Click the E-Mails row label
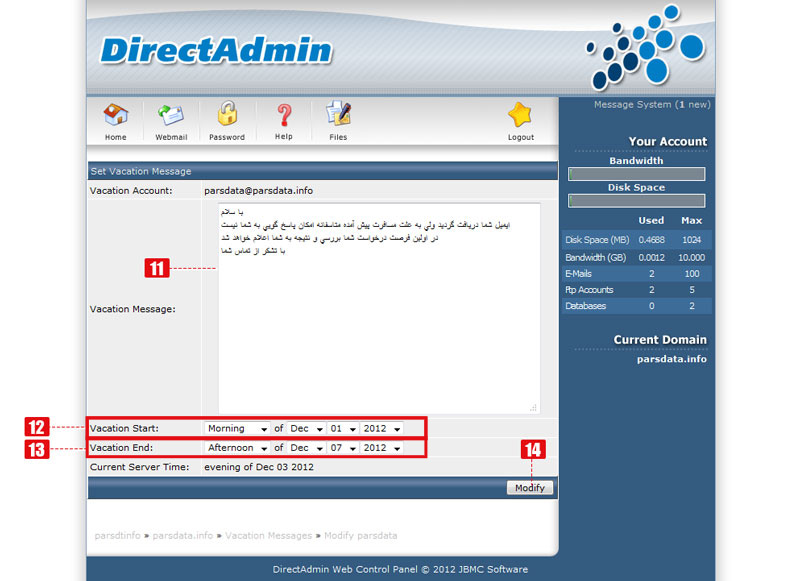 point(578,274)
